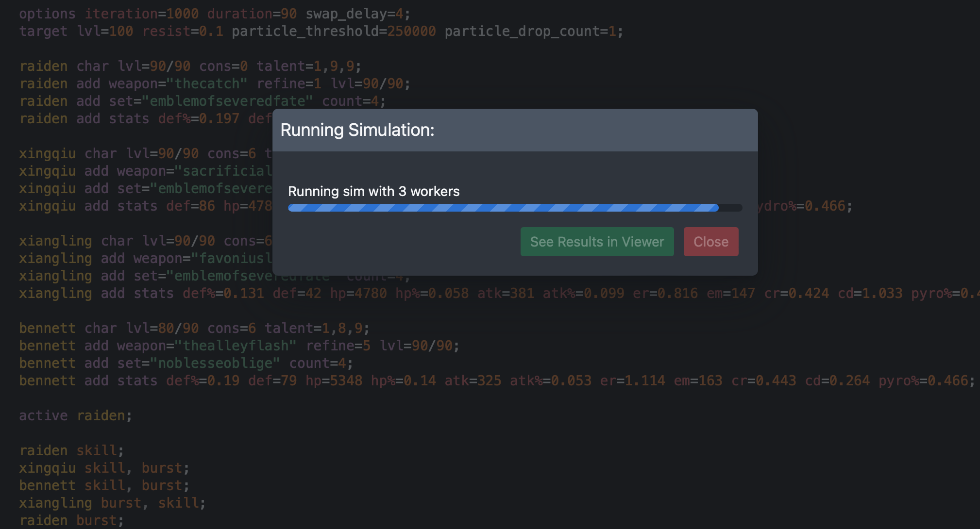
Task: Click the See Results in Viewer button
Action: (x=597, y=242)
